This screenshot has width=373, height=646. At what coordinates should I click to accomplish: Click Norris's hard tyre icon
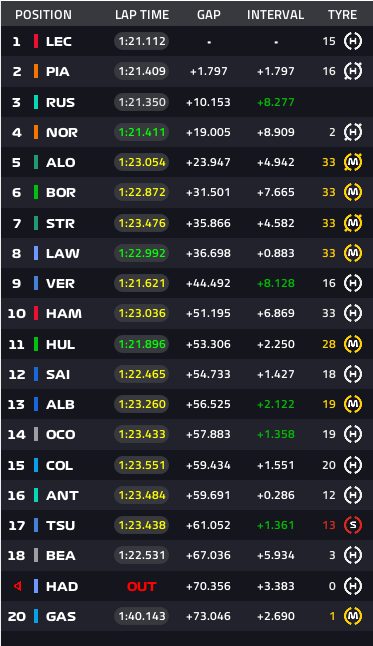[x=353, y=132]
